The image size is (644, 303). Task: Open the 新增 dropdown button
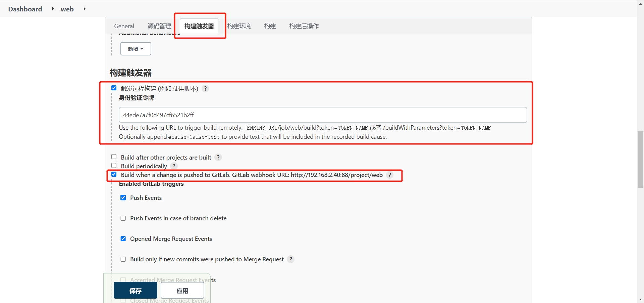tap(136, 49)
